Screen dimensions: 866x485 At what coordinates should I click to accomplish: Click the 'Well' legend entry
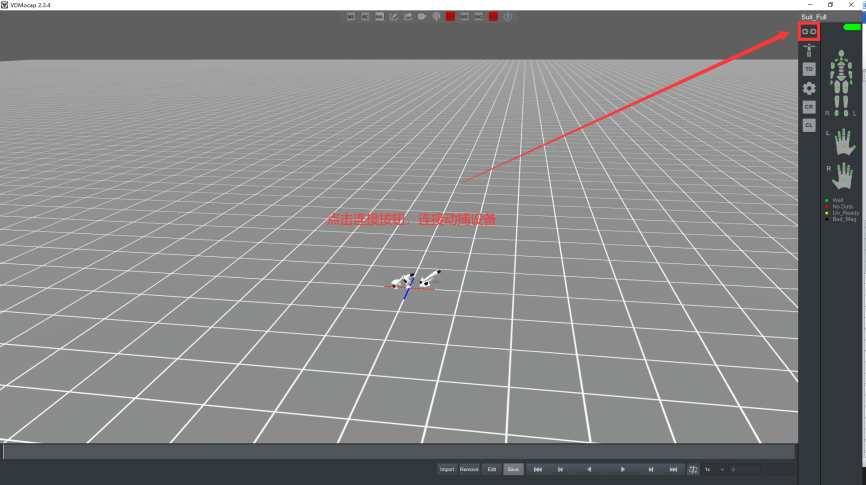[837, 201]
